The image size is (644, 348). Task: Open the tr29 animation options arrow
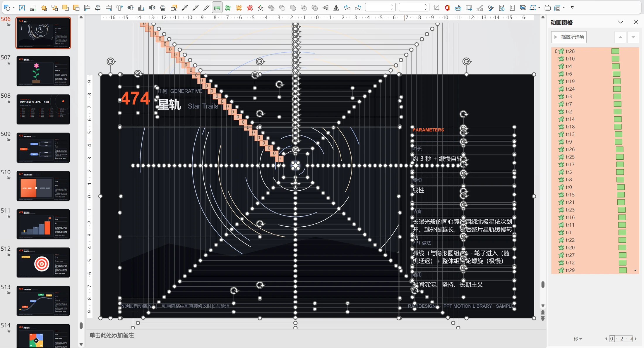point(635,271)
